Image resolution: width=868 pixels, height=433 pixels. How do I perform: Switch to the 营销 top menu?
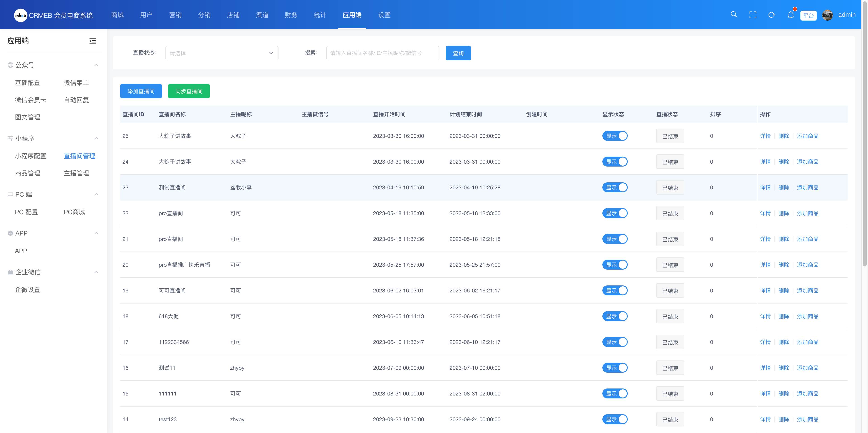click(x=175, y=15)
